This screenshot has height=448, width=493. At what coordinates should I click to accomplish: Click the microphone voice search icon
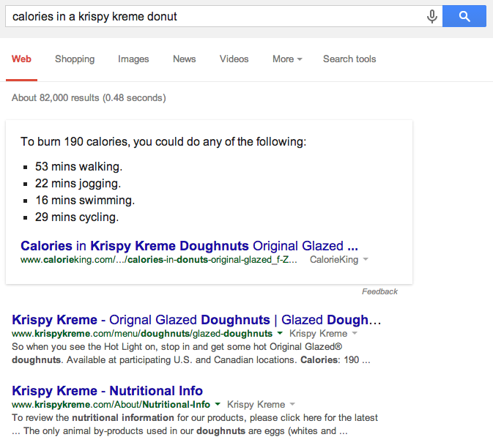[432, 16]
